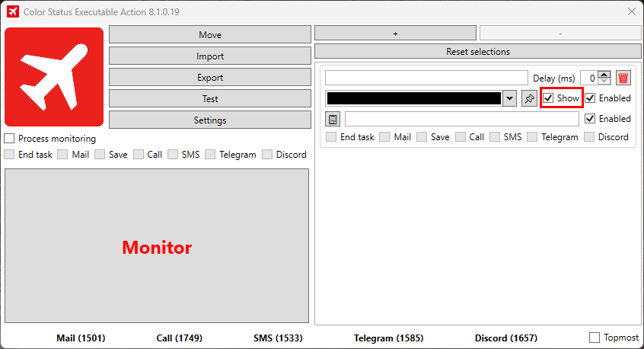Click the pin icon next to color dropdown
The image size is (644, 349).
pos(529,98)
